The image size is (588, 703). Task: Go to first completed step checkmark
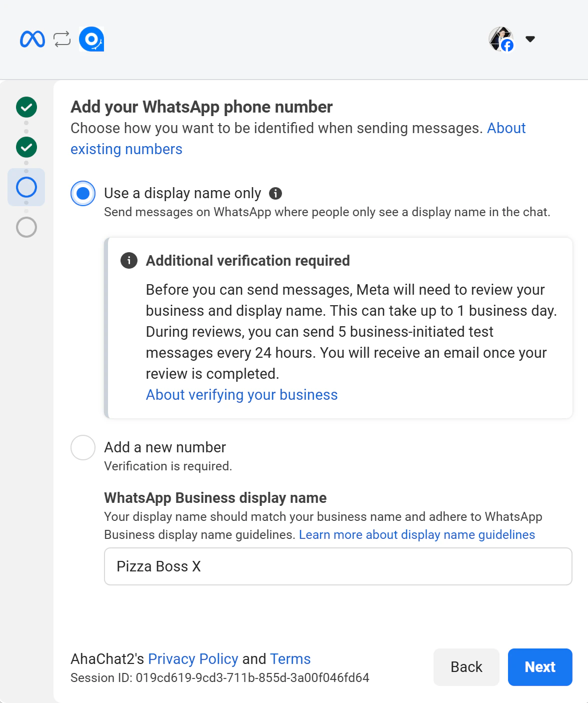click(26, 107)
